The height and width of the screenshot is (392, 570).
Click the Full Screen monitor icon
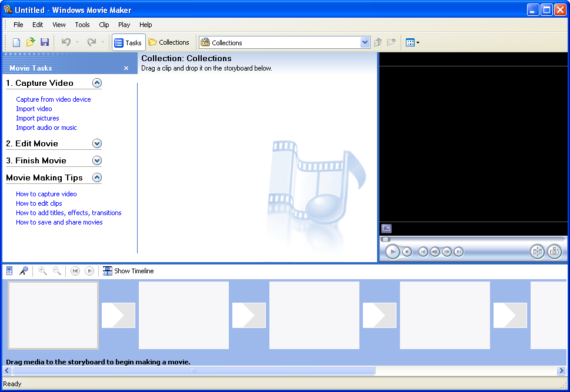386,229
